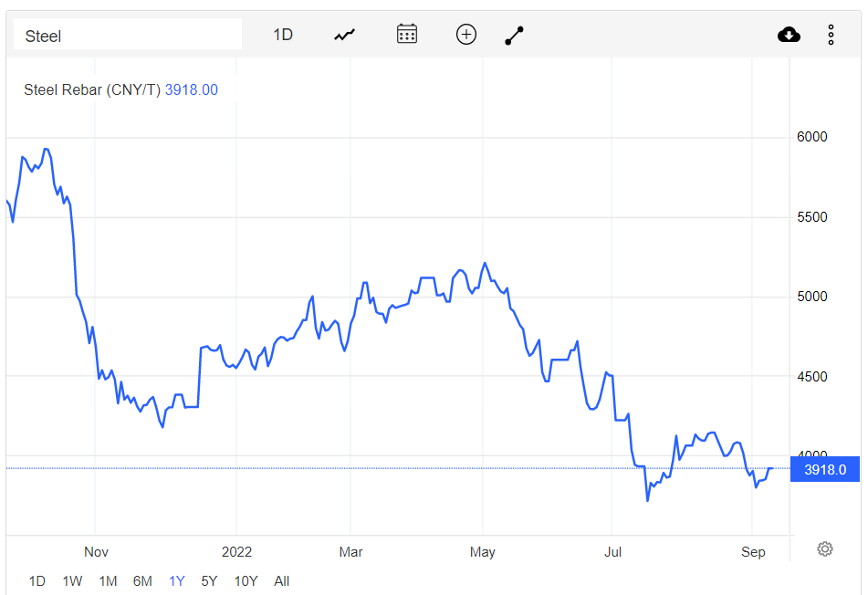Select the trend line drawing tool

click(515, 35)
